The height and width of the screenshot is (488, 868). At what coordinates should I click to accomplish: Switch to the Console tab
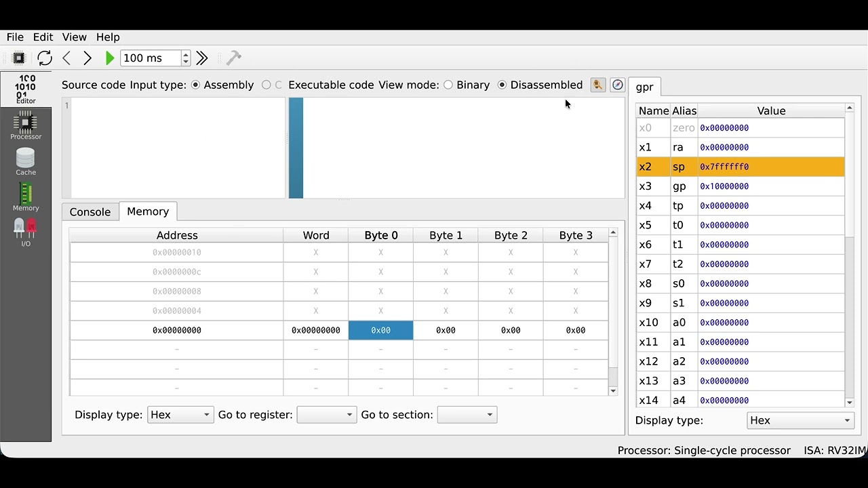tap(90, 212)
